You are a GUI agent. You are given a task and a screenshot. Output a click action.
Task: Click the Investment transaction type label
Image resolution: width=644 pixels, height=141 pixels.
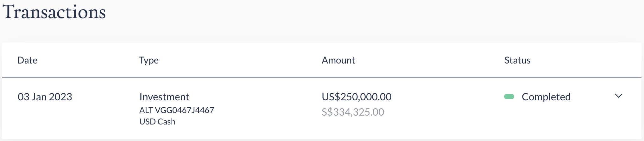pos(164,97)
